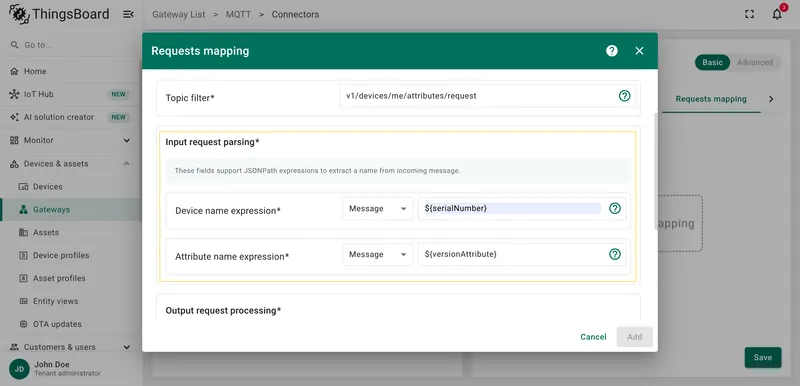Click the Connectors breadcrumb
800x386 pixels.
(x=295, y=14)
